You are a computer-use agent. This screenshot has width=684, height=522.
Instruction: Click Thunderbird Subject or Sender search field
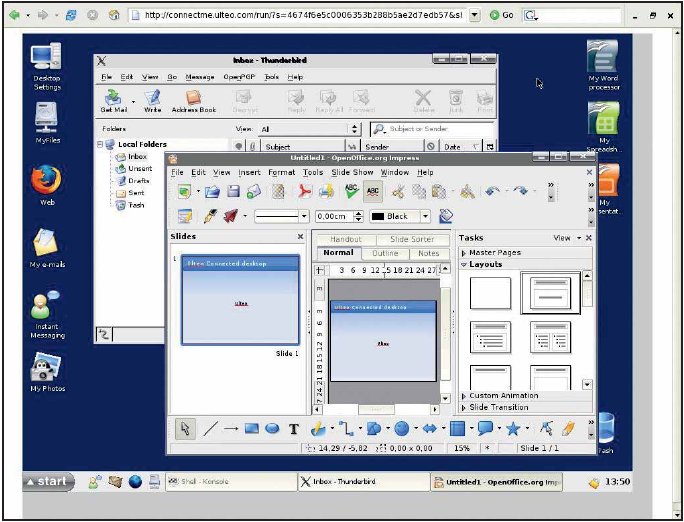pyautogui.click(x=432, y=129)
